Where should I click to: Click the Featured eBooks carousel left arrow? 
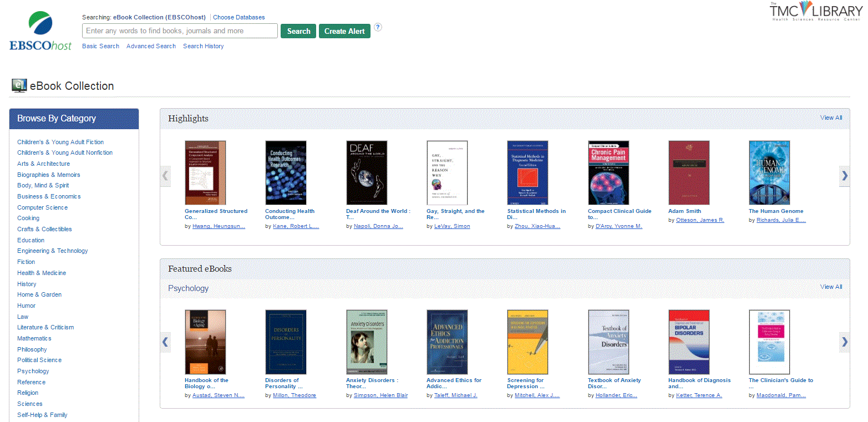click(x=165, y=342)
